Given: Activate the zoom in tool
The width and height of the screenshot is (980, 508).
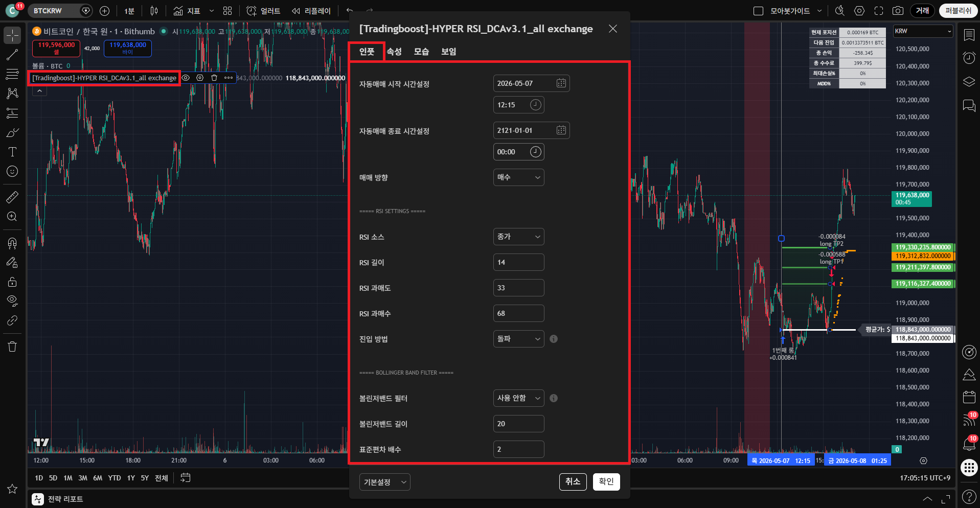Looking at the screenshot, I should coord(12,216).
